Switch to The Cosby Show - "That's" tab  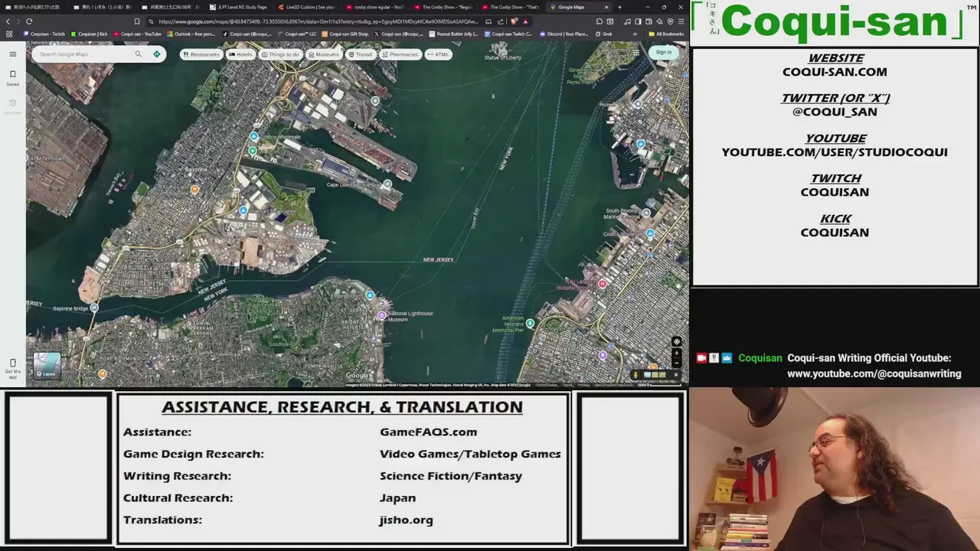point(511,7)
